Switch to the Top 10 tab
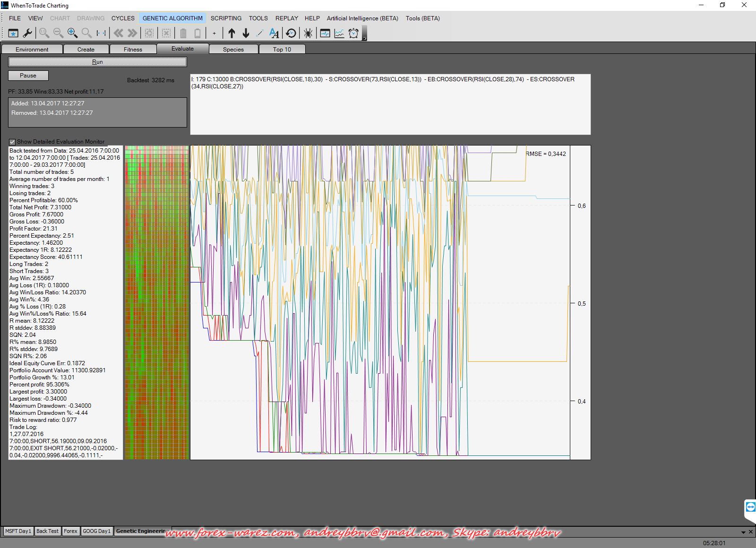756x548 pixels. 282,49
